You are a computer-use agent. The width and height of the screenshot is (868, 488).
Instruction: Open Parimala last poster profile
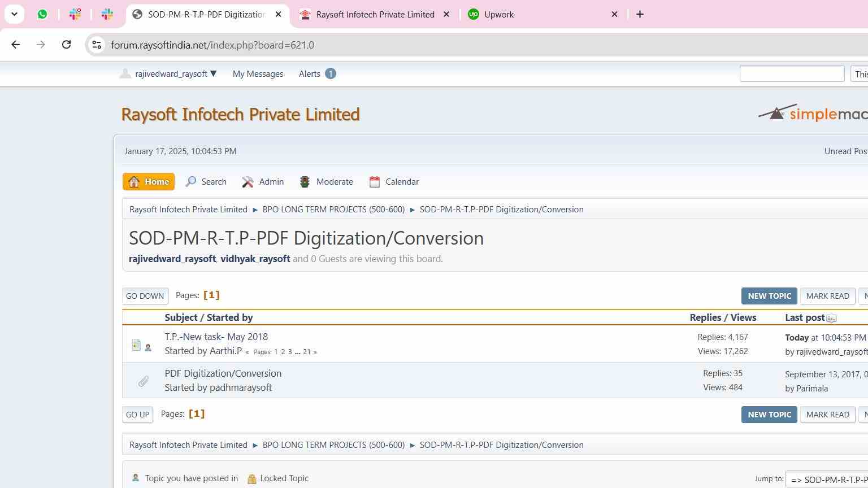click(x=812, y=389)
